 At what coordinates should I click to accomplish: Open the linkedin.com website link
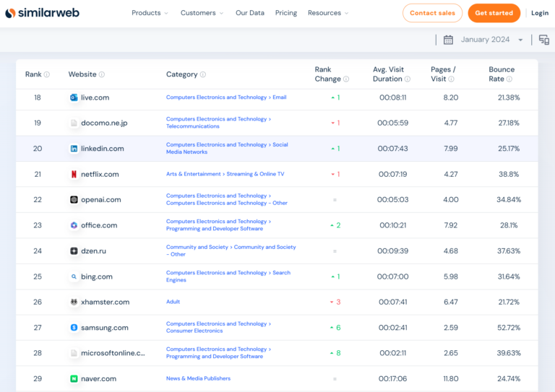coord(103,149)
